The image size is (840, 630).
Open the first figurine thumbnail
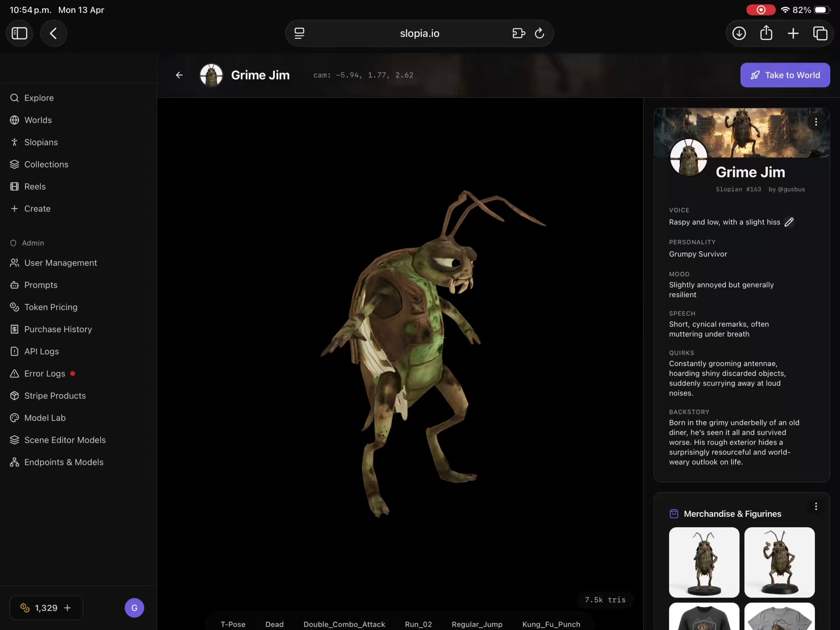704,562
